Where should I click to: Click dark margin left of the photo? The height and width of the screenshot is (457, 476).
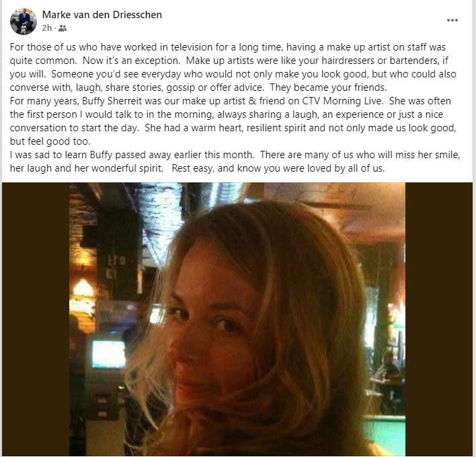coord(36,319)
